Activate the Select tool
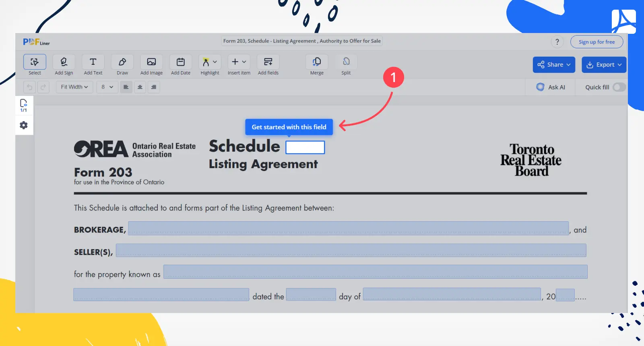This screenshot has width=644, height=346. click(x=35, y=62)
